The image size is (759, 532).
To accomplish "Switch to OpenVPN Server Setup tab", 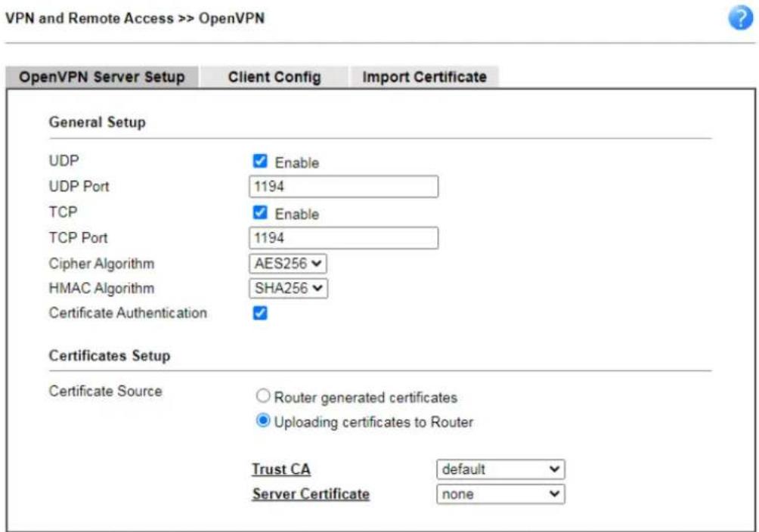I will click(102, 77).
